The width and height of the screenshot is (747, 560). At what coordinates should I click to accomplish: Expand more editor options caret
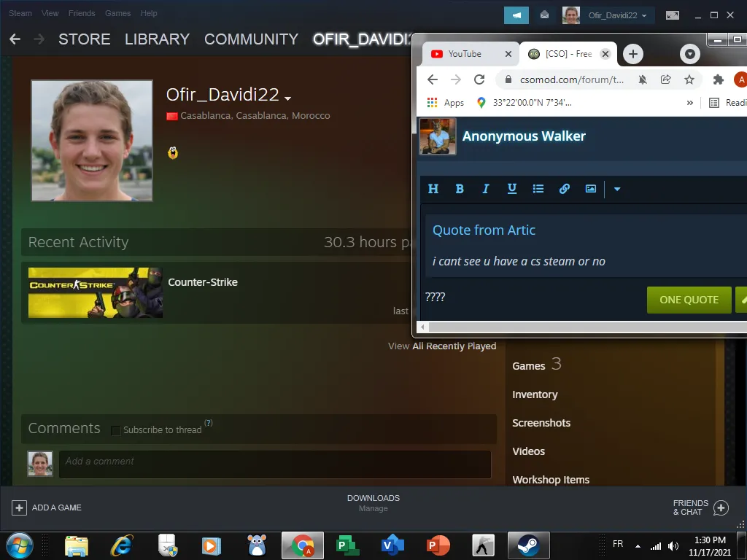[617, 189]
